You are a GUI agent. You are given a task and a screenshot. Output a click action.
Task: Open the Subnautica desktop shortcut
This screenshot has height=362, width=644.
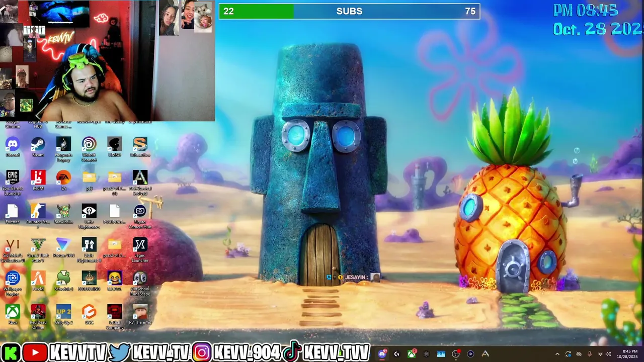(140, 147)
